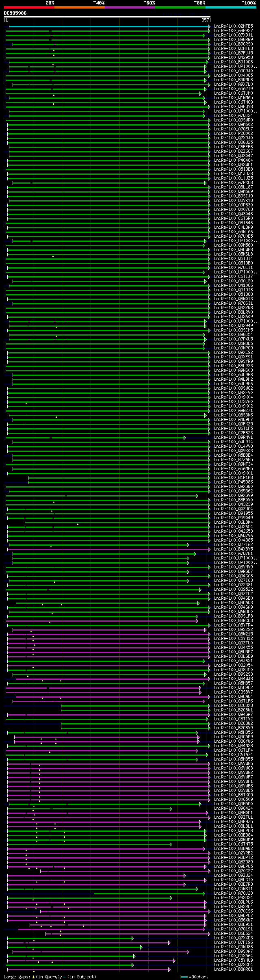Click the cyan alignment bar of UniRef100_Q2HTB5

pyautogui.click(x=109, y=26)
